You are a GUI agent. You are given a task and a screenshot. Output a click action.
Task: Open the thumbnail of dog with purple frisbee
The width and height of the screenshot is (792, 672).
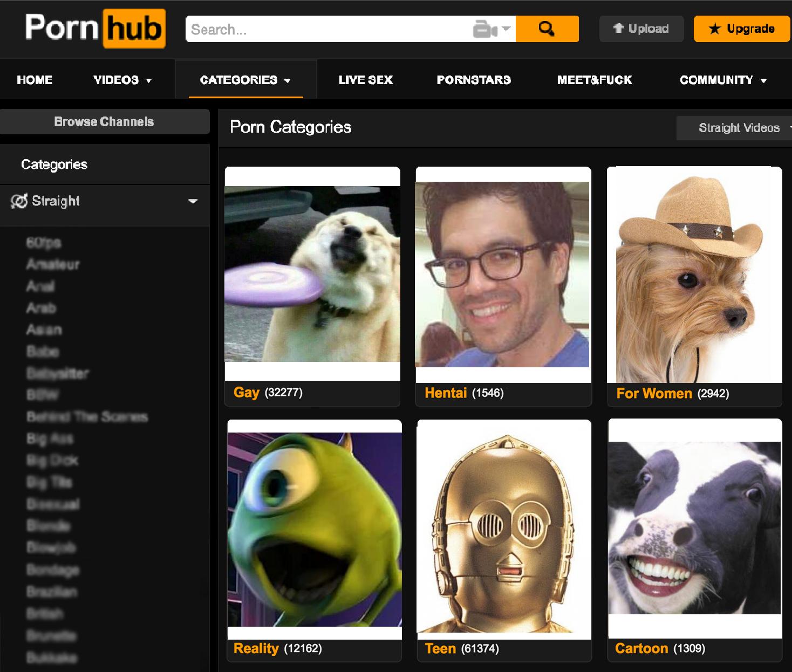[312, 274]
